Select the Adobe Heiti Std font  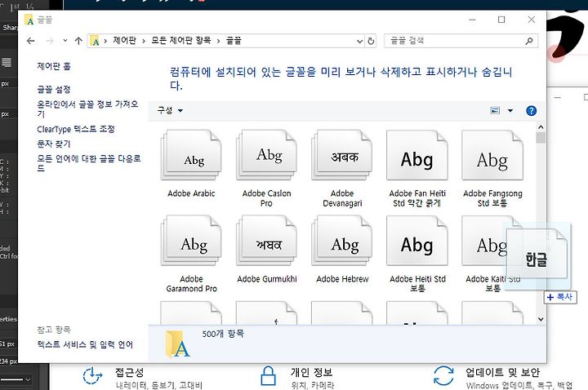pos(417,241)
